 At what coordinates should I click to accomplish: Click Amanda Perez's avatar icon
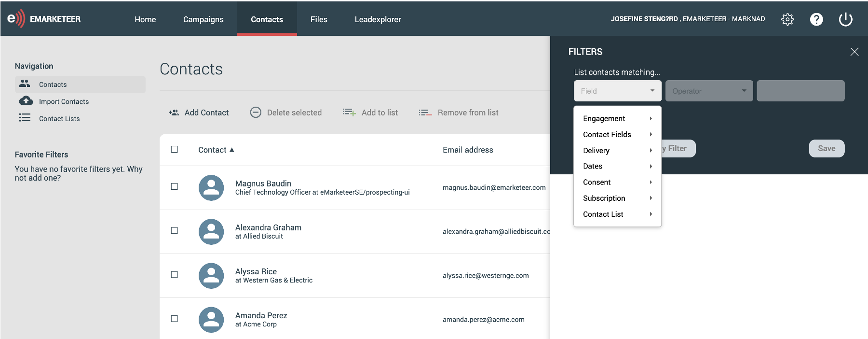(211, 320)
